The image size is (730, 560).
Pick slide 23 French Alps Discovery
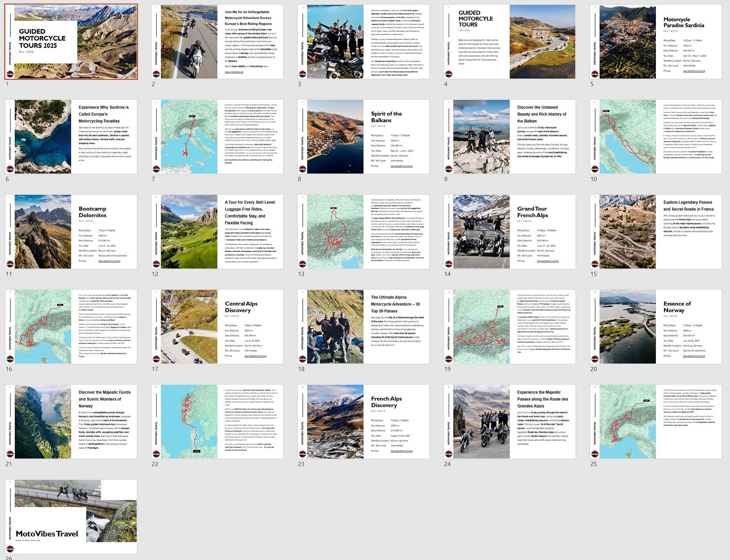(x=363, y=422)
